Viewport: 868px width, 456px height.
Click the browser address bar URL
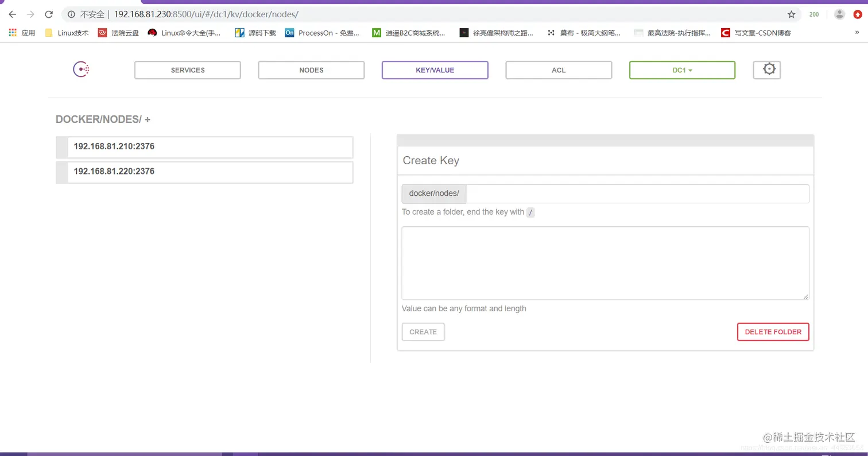coord(206,14)
